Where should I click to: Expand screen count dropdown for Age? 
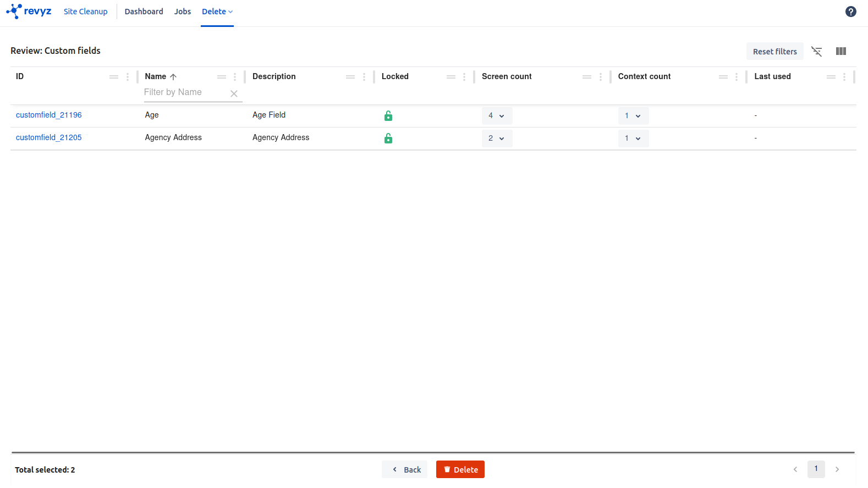coord(497,116)
